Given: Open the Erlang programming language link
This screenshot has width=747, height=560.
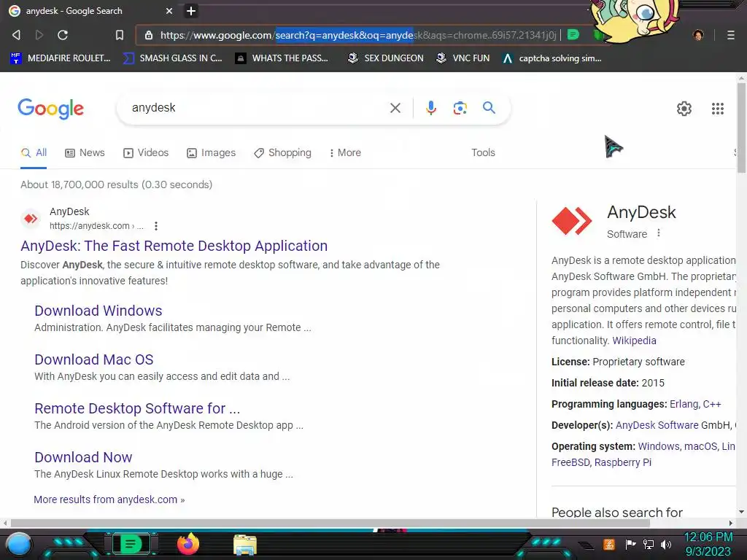Looking at the screenshot, I should (683, 404).
